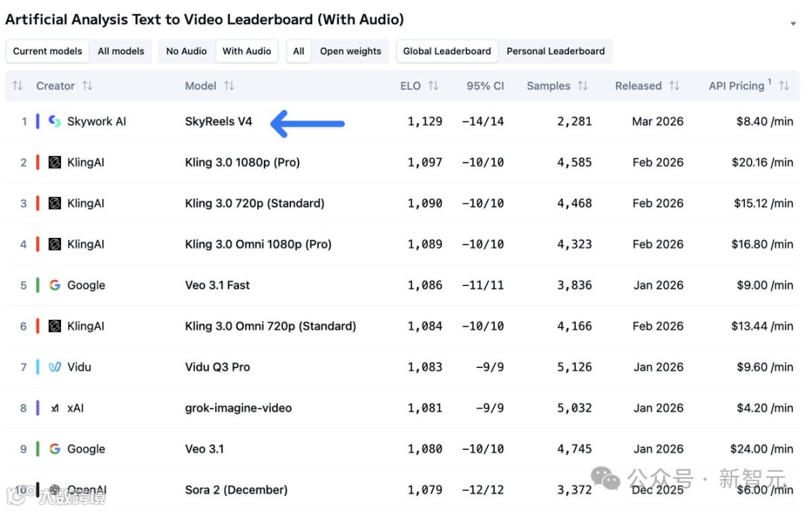Select the Current models filter
This screenshot has height=511, width=812.
[47, 51]
